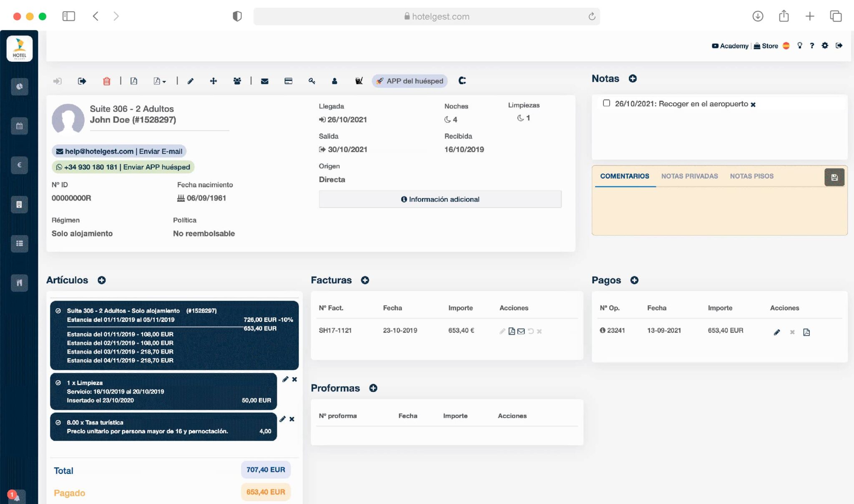The image size is (854, 504).
Task: Tick the 'Recoger en el aeropuerto' note checkbox
Action: pyautogui.click(x=606, y=103)
